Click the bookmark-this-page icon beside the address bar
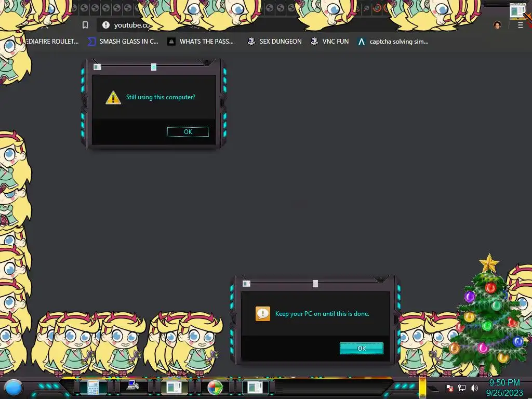This screenshot has height=399, width=532. pos(85,25)
